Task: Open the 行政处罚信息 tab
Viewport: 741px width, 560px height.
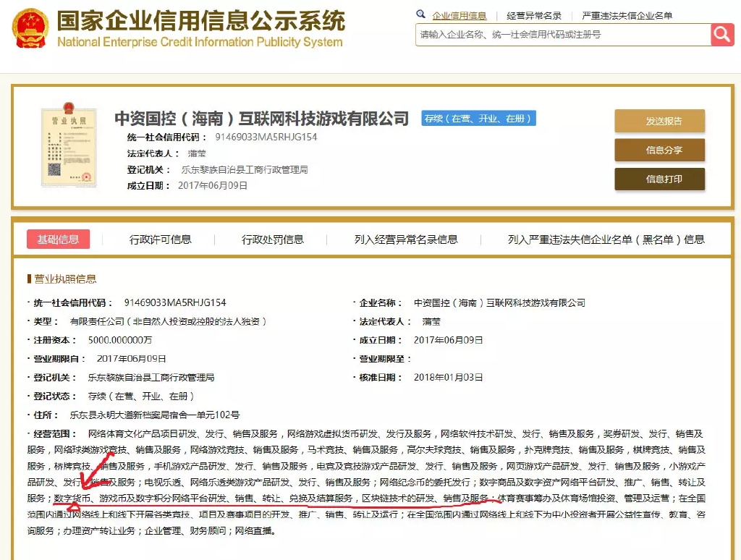Action: [x=272, y=239]
